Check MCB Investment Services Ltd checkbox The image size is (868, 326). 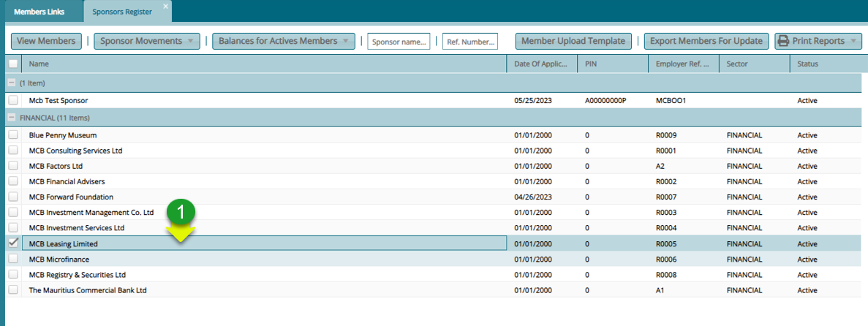click(x=13, y=228)
